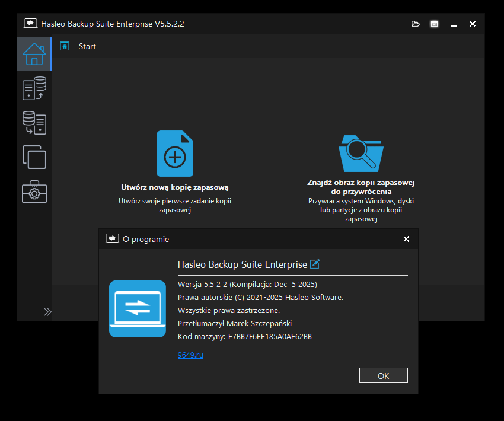Click the find backup image folder icon
This screenshot has width=504, height=421.
tap(361, 154)
